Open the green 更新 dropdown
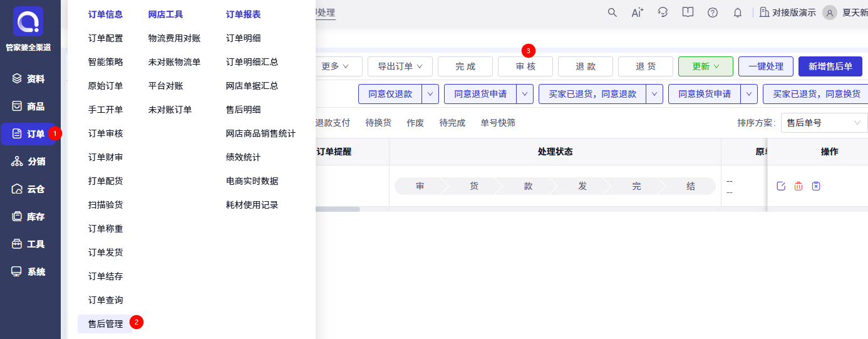 click(706, 66)
